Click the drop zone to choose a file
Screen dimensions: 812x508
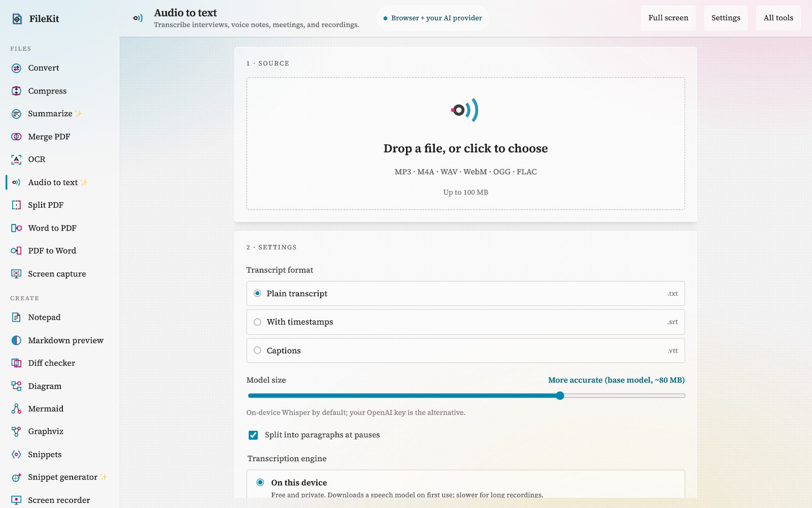click(x=465, y=144)
